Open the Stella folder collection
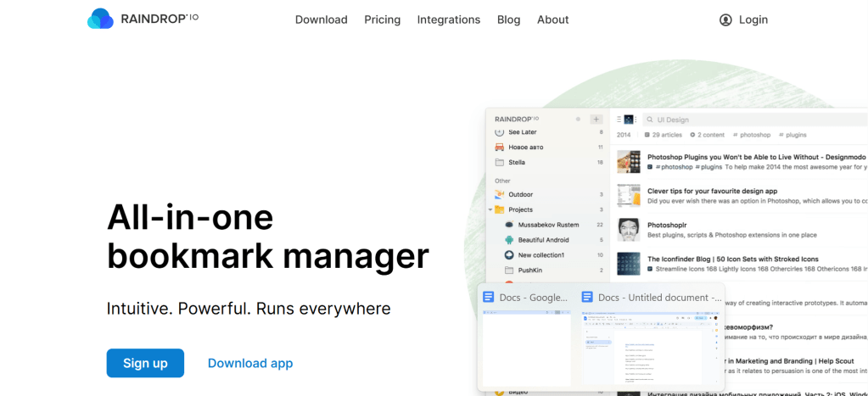868x396 pixels. (516, 162)
